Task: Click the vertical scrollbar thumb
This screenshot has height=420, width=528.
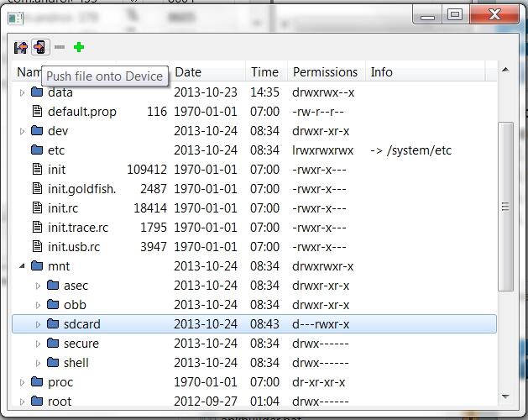Action: (505, 207)
